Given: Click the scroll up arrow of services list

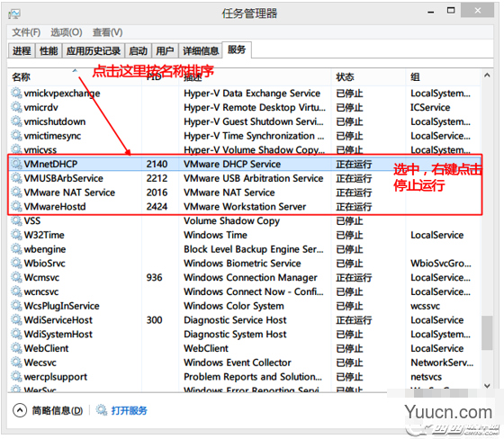Looking at the screenshot, I should click(487, 76).
